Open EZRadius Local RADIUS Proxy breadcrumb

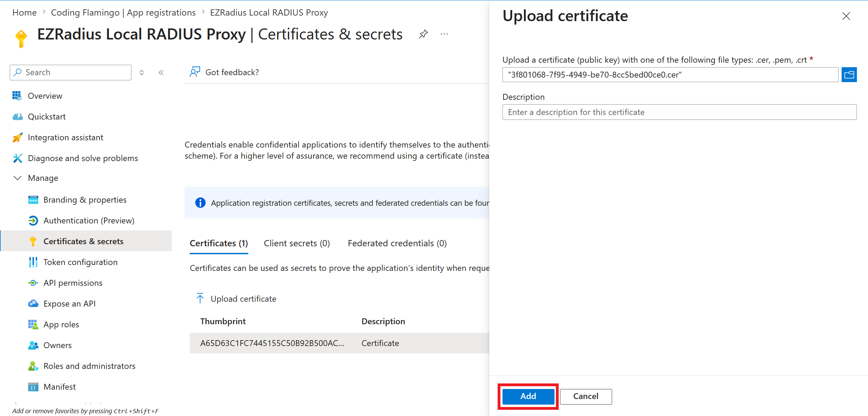269,12
